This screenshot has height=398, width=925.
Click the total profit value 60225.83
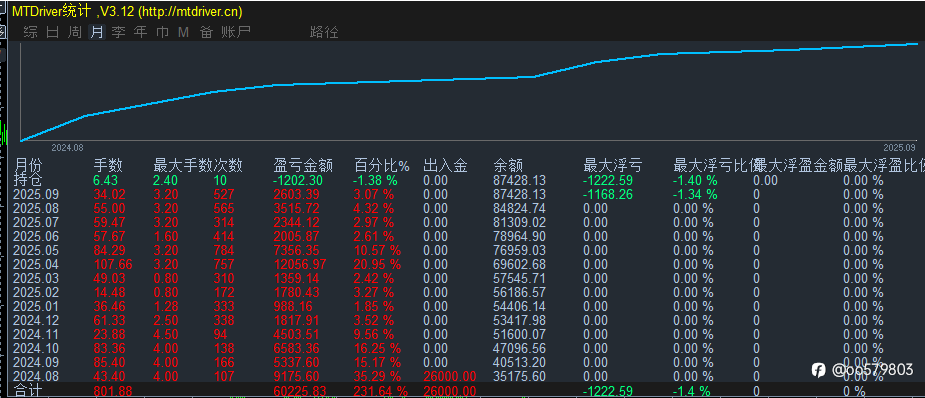point(300,391)
